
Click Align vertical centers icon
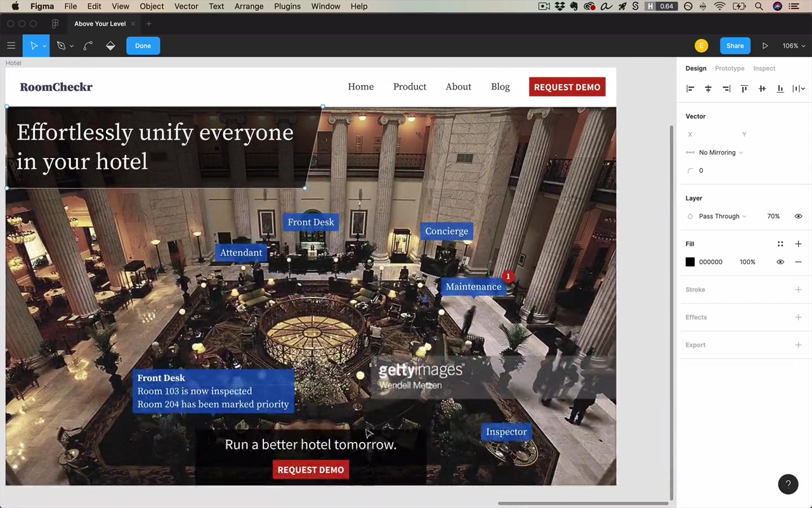[762, 89]
